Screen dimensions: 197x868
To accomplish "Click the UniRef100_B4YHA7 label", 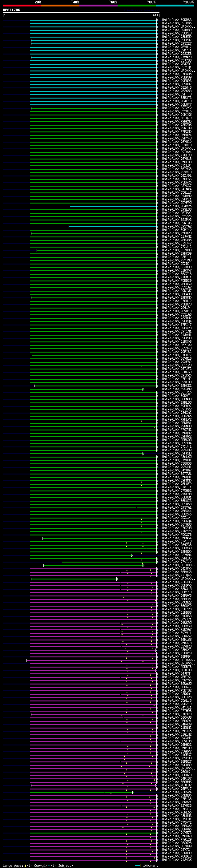I will [177, 470].
